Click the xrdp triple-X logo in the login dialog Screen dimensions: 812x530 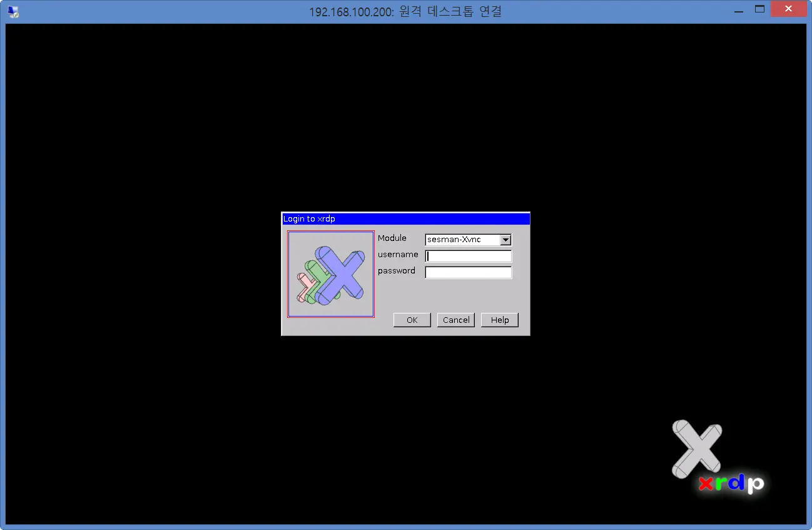tap(330, 273)
